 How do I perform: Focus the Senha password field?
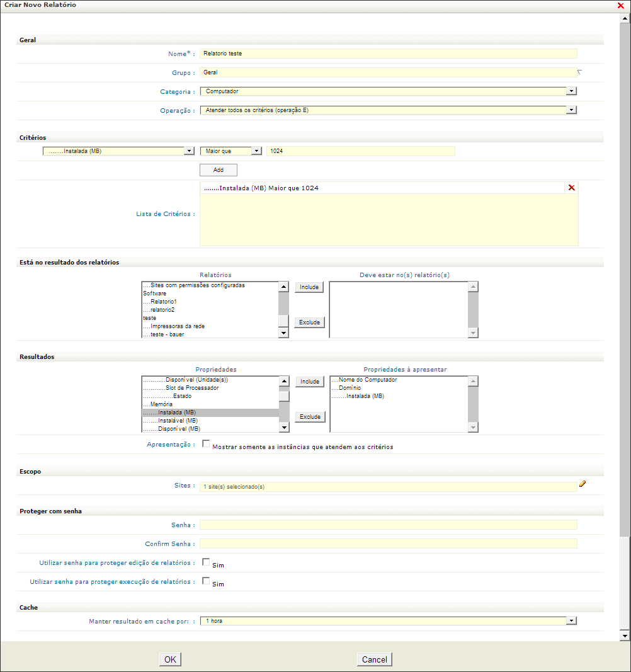tap(389, 525)
